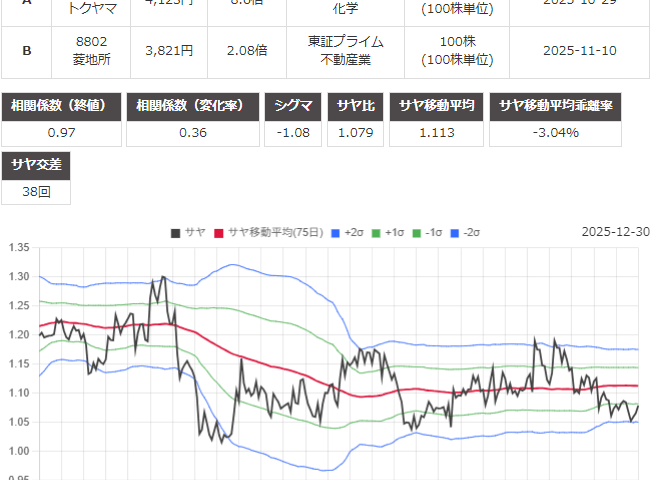Click the シグマ header label
Viewport: 653px width, 480px height.
click(291, 106)
